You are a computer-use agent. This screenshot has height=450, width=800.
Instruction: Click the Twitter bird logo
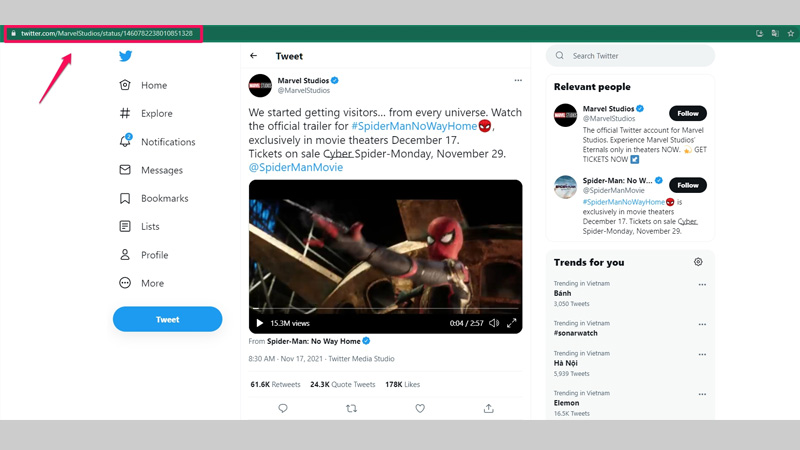125,56
